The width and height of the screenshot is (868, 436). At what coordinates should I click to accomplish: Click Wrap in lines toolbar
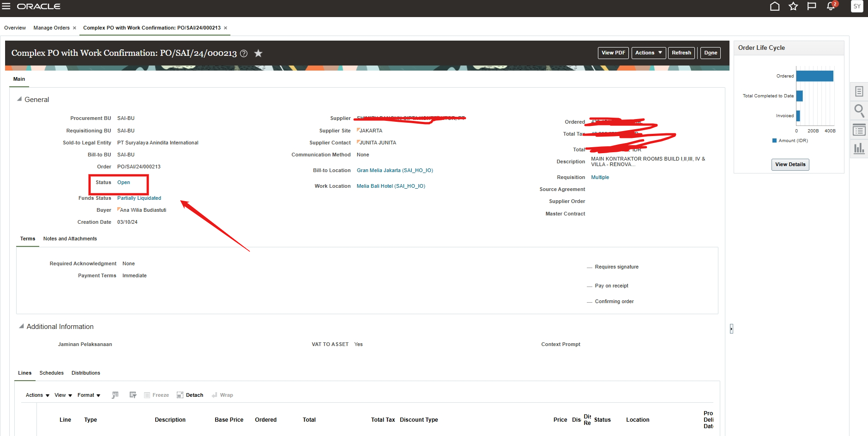coord(222,395)
